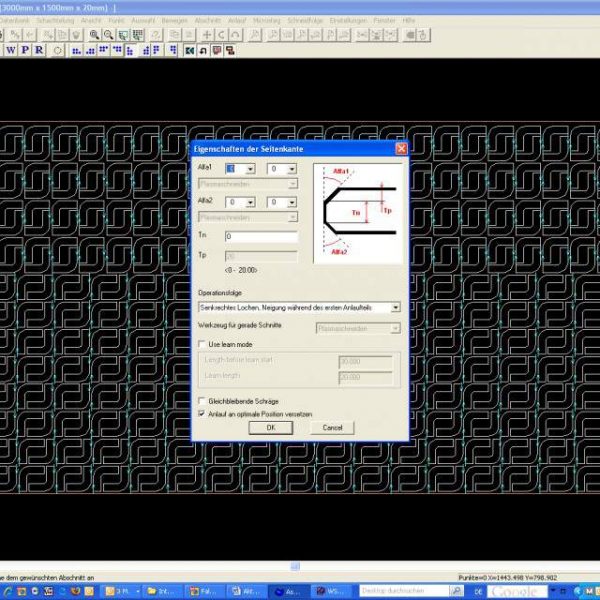Click the R toolbar button
This screenshot has width=600, height=600.
[x=39, y=50]
